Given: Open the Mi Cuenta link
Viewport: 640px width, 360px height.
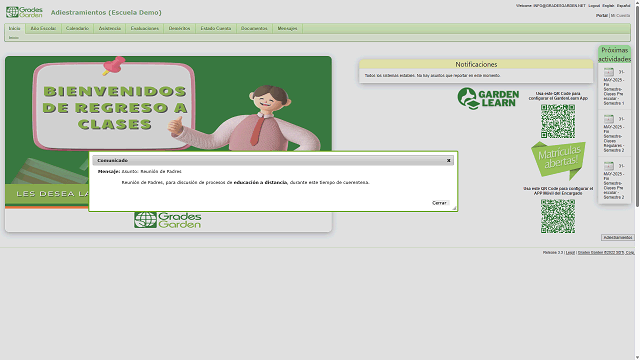Looking at the screenshot, I should 620,16.
